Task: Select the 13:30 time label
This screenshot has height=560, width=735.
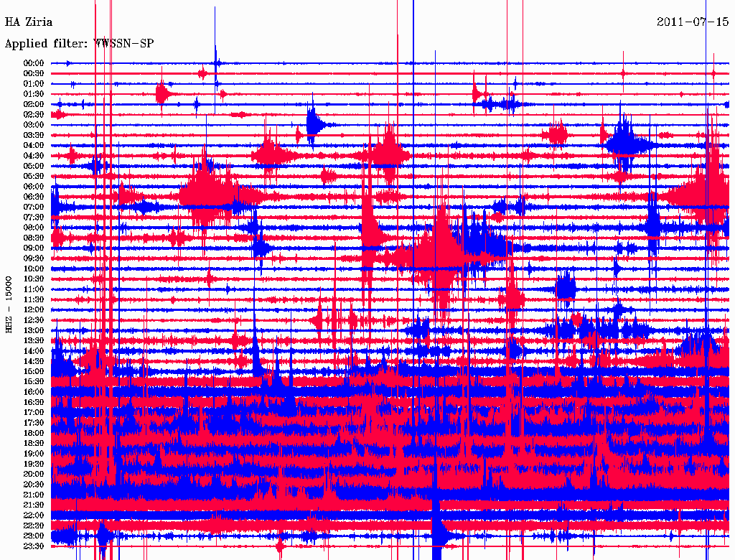Action: click(x=34, y=340)
